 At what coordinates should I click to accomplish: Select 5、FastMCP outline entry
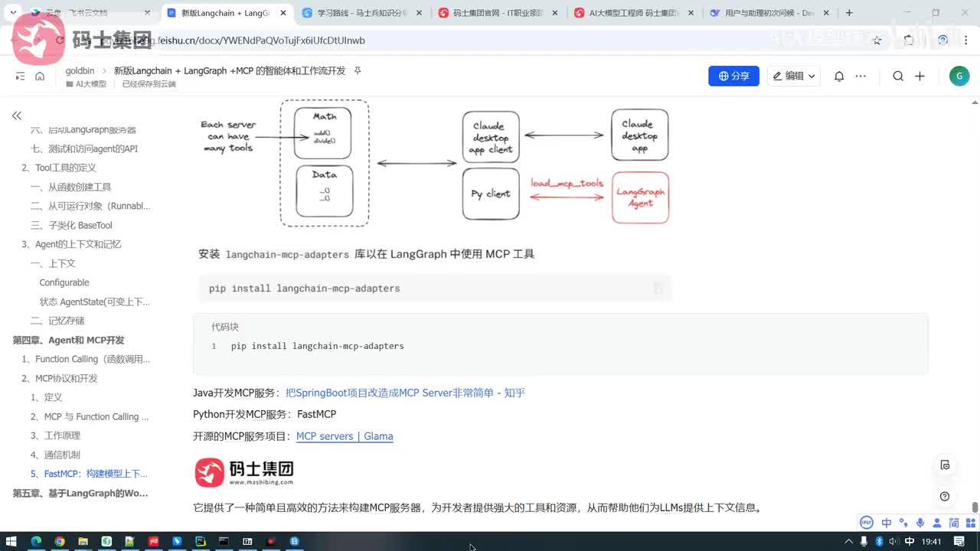[x=89, y=474]
